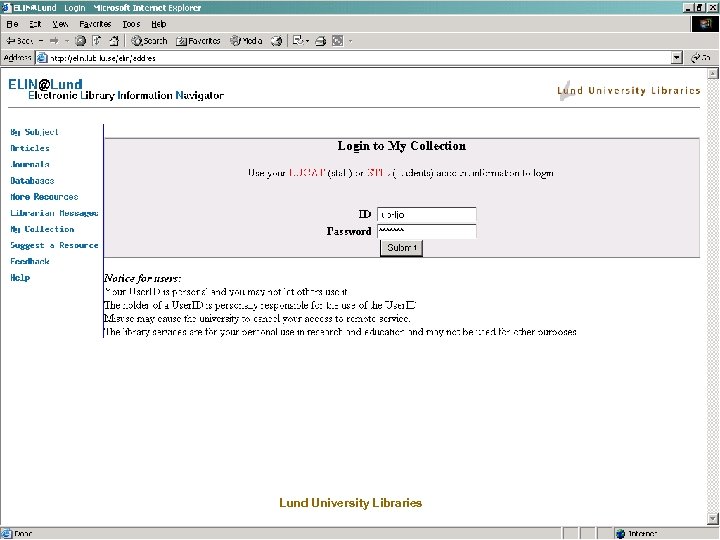Viewport: 720px width, 540px height.
Task: Open the sidebar Help link
Action: tap(20, 277)
